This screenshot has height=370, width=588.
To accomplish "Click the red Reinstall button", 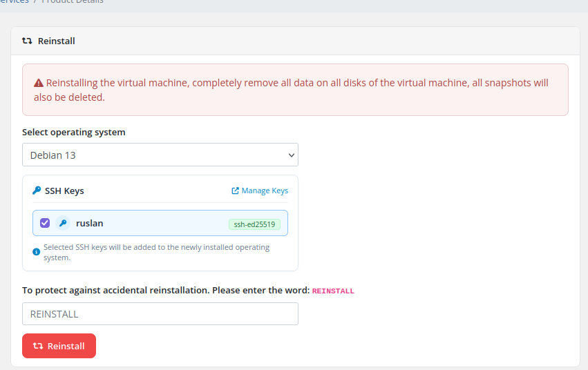I will pyautogui.click(x=59, y=346).
